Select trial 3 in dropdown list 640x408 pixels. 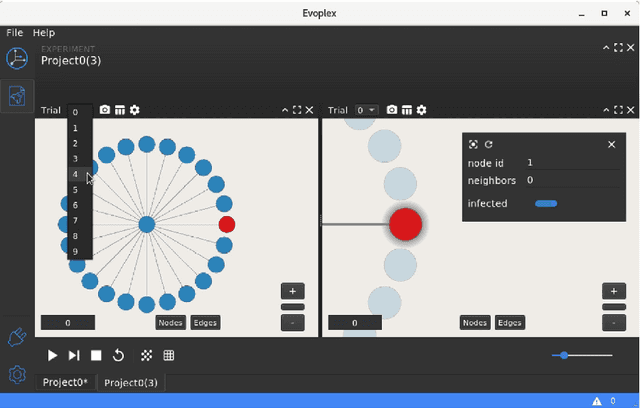click(80, 159)
